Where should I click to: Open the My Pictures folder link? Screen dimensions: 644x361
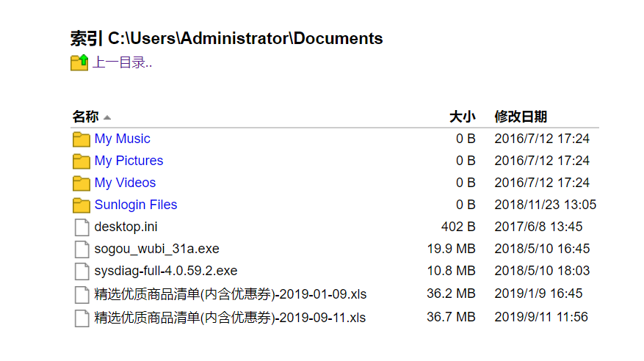point(129,161)
